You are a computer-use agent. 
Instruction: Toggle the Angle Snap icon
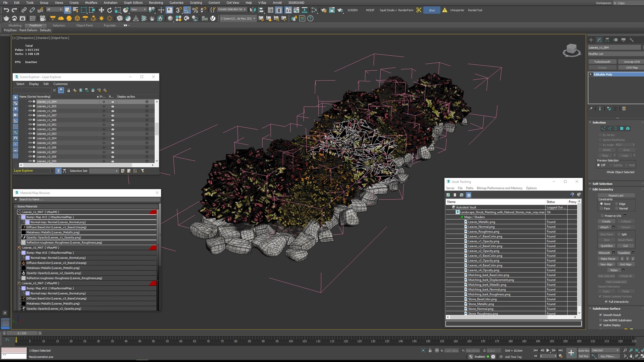187,10
